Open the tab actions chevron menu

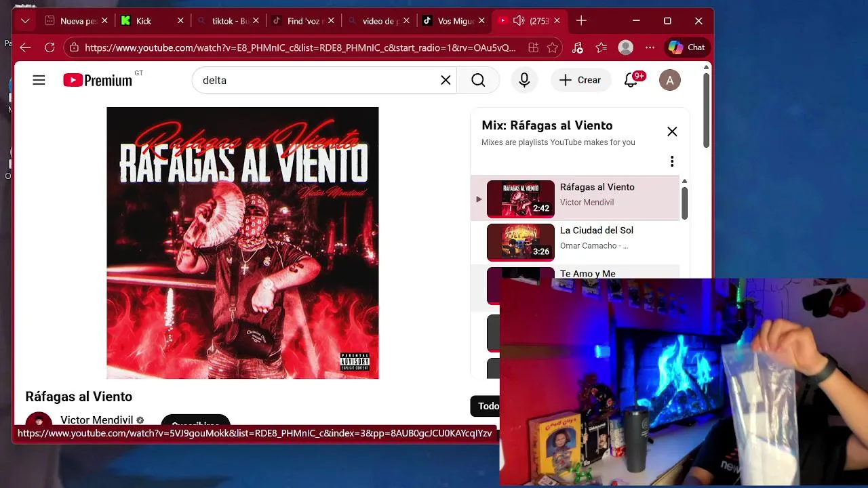tap(25, 21)
